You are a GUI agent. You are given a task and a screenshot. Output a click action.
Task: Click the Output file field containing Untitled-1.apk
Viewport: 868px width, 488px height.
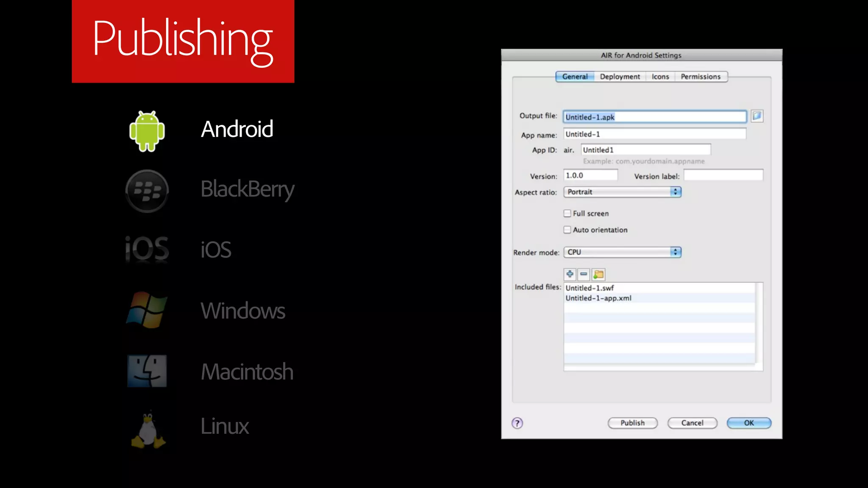click(x=655, y=117)
